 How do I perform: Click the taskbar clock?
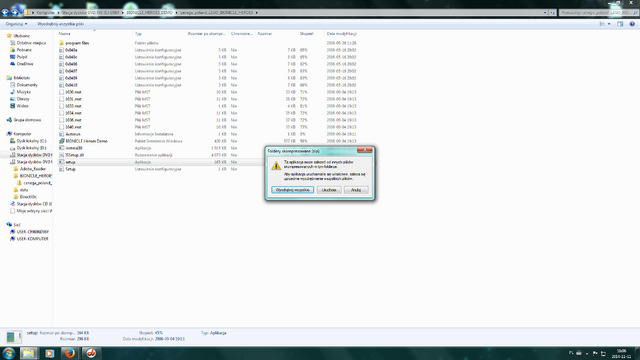coord(621,353)
